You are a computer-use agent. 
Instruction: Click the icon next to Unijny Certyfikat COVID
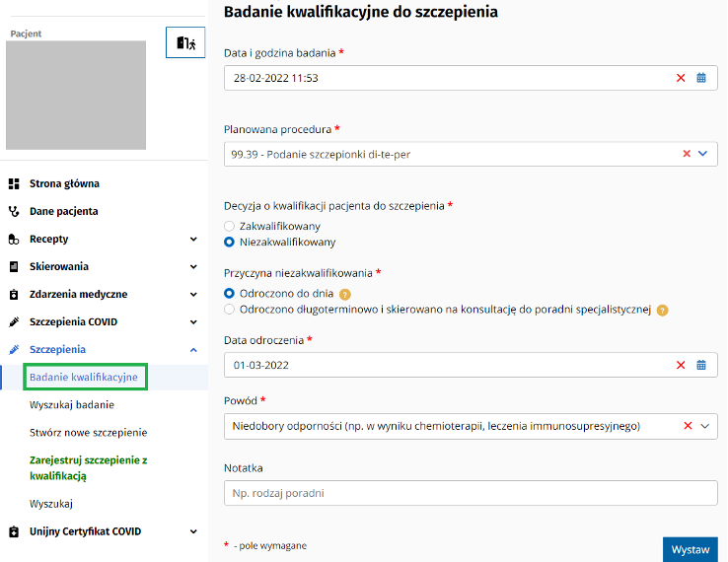[14, 531]
